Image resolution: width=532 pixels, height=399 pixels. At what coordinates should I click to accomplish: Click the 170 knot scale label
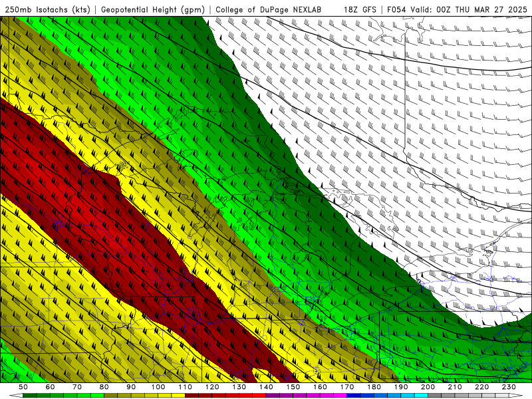click(x=346, y=387)
